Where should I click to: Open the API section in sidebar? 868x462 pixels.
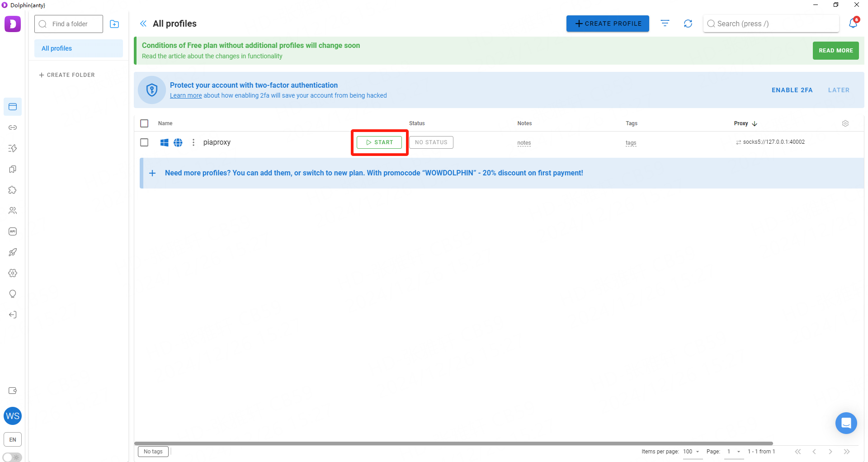tap(13, 231)
